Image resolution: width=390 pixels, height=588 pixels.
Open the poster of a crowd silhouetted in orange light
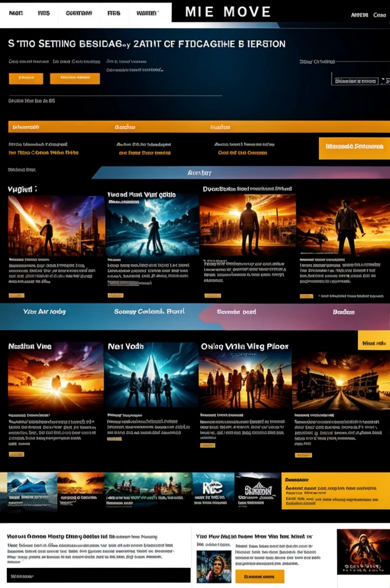click(x=245, y=380)
